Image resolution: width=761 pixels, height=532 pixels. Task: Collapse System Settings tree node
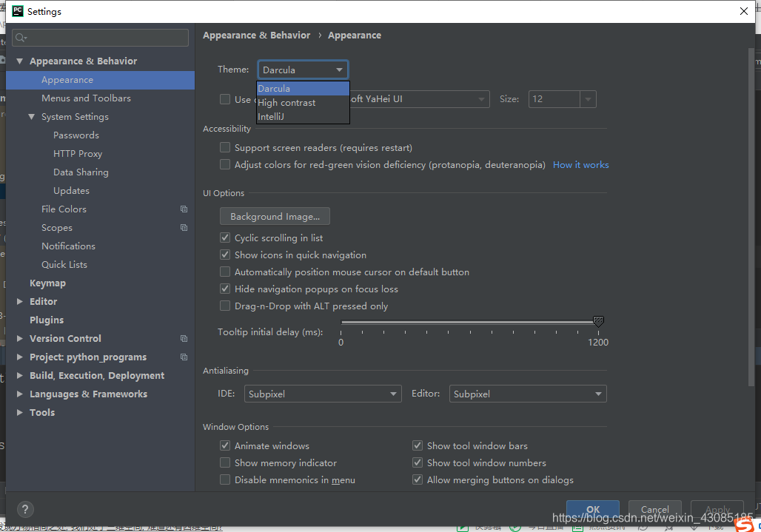[x=32, y=117]
